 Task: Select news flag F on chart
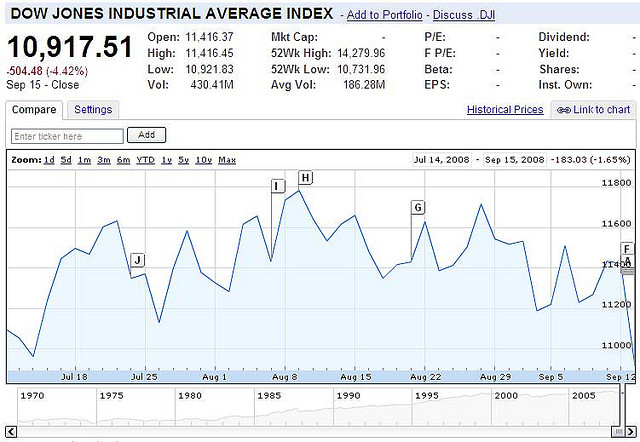point(627,249)
